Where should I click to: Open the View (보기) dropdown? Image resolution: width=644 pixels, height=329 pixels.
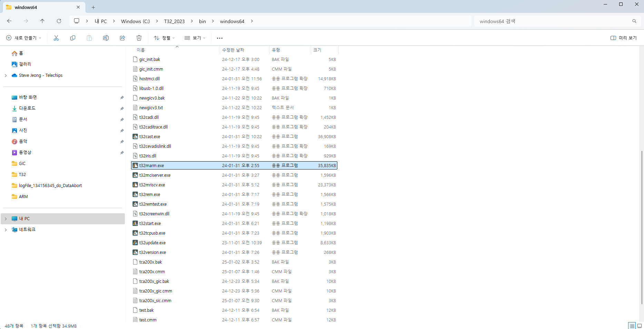pyautogui.click(x=195, y=38)
